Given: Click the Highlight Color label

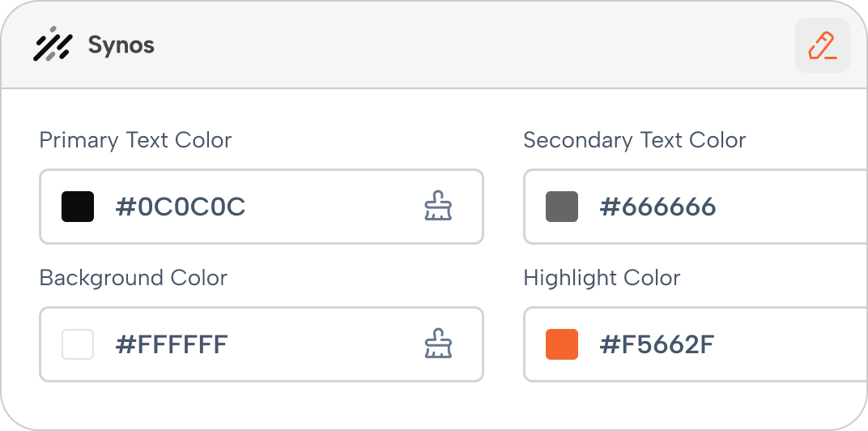Looking at the screenshot, I should 602,278.
